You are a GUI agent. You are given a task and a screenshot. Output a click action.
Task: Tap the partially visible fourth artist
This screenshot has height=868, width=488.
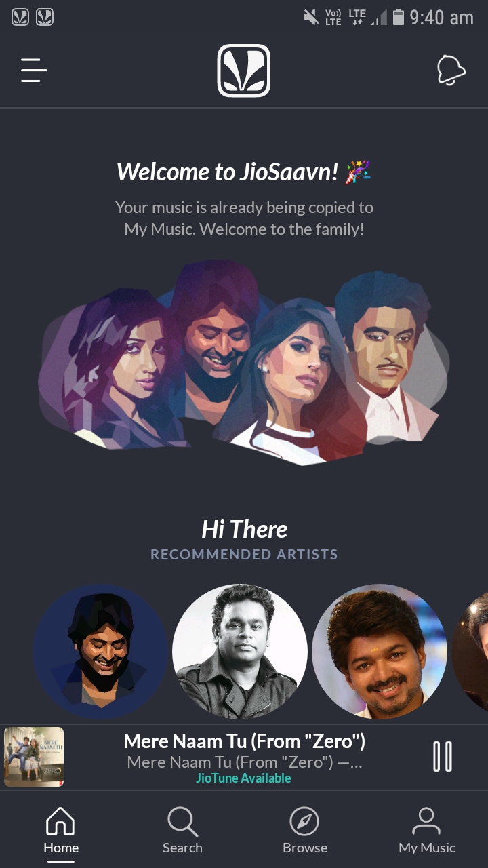pyautogui.click(x=470, y=652)
